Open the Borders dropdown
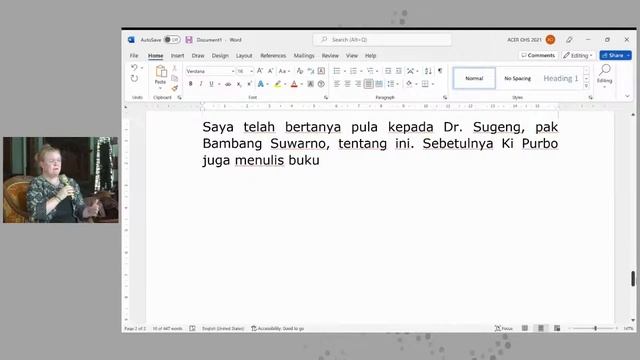The height and width of the screenshot is (360, 640). 433,84
